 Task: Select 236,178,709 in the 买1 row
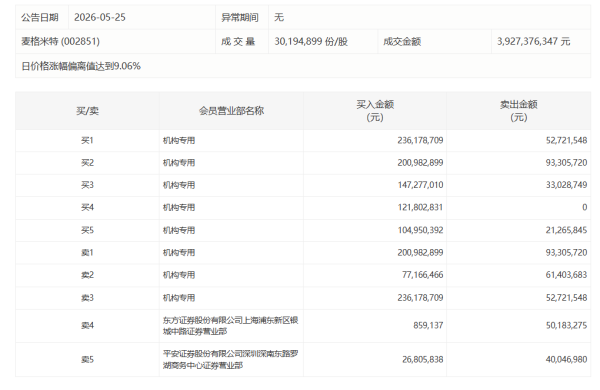point(420,140)
